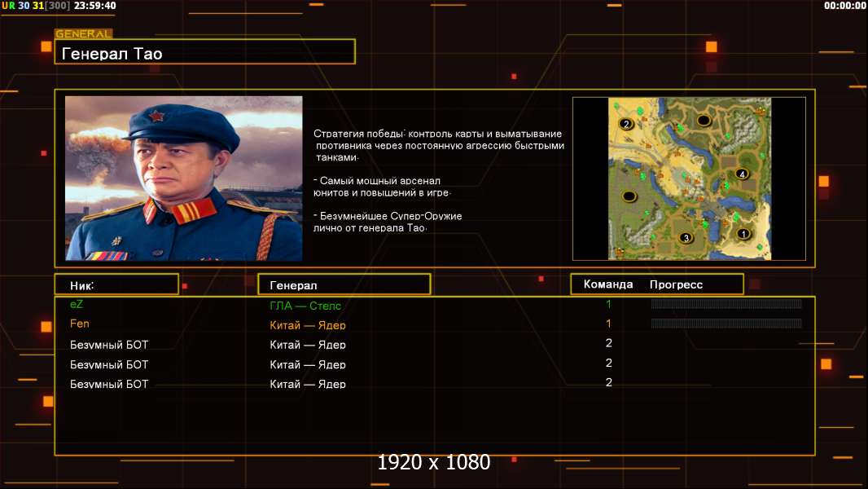Click the 'Самый мощный арсенал' bullet text
This screenshot has width=868, height=489.
382,187
